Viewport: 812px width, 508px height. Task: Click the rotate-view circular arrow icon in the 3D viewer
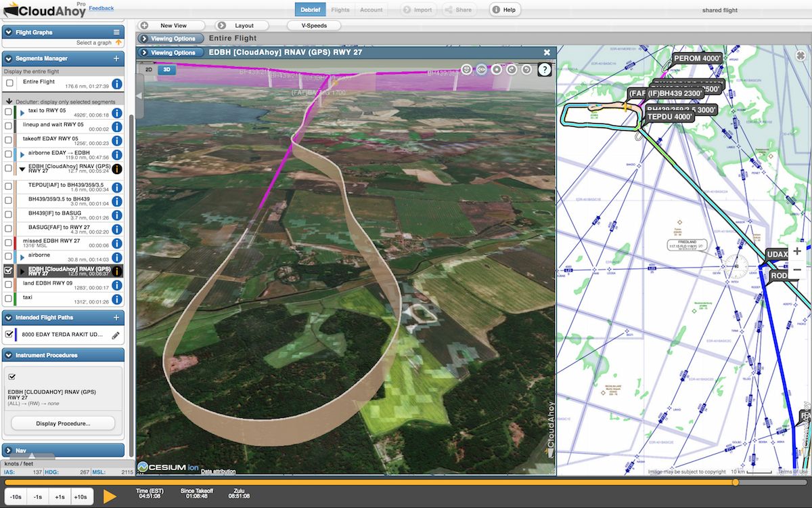click(x=512, y=68)
